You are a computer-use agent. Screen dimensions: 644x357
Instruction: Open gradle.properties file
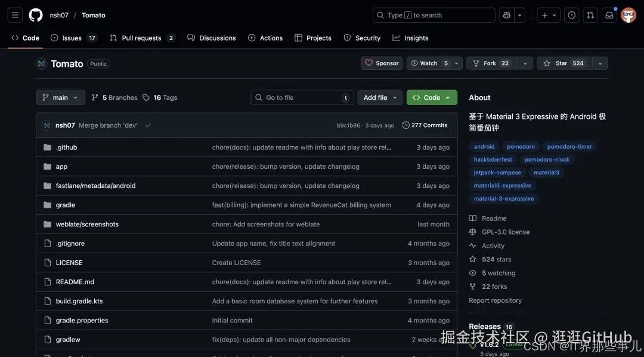click(82, 321)
